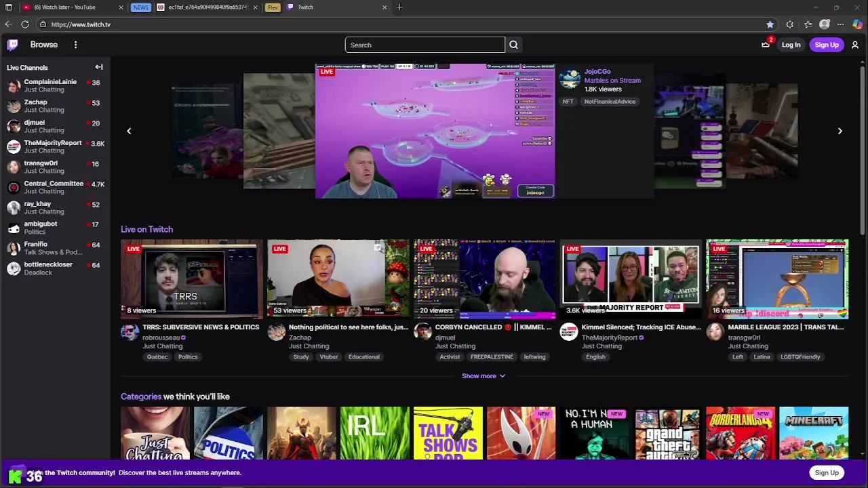This screenshot has width=868, height=488.
Task: Click browser back arrow
Action: coord(8,24)
